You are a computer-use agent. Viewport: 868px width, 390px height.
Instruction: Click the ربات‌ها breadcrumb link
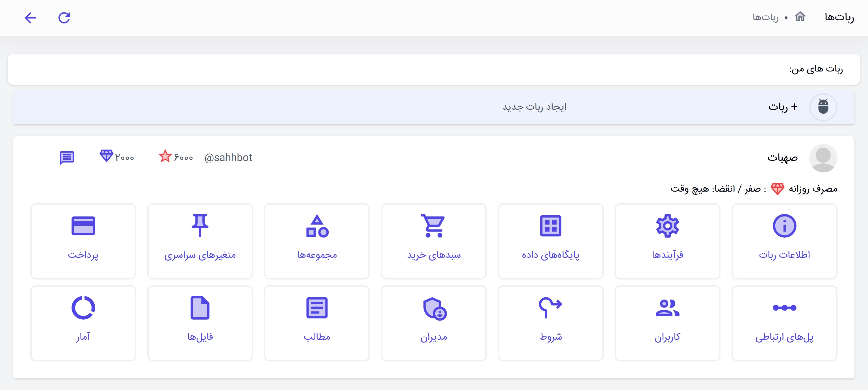coord(765,17)
